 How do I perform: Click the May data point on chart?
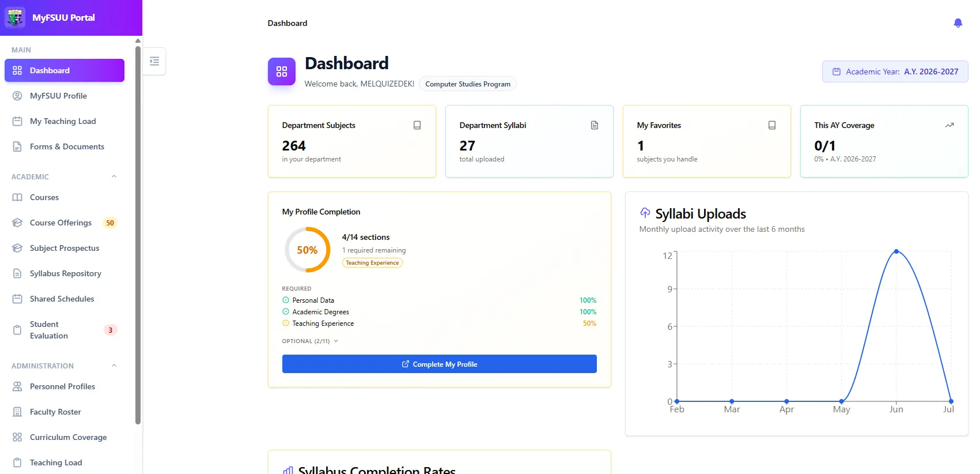tap(841, 401)
